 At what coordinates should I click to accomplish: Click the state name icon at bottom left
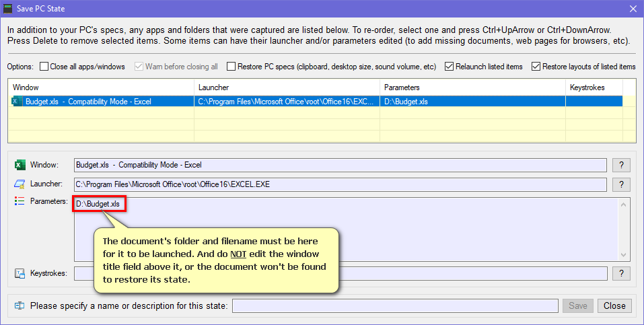20,306
